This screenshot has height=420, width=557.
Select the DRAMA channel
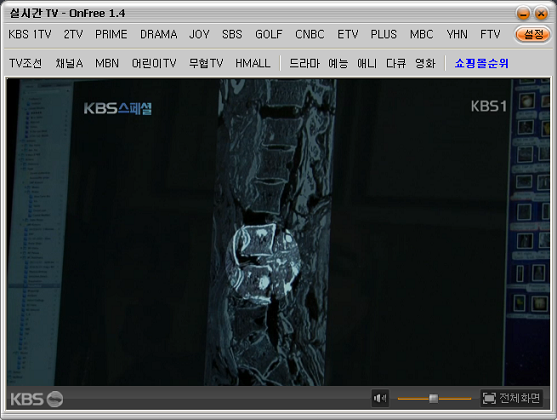pyautogui.click(x=158, y=34)
